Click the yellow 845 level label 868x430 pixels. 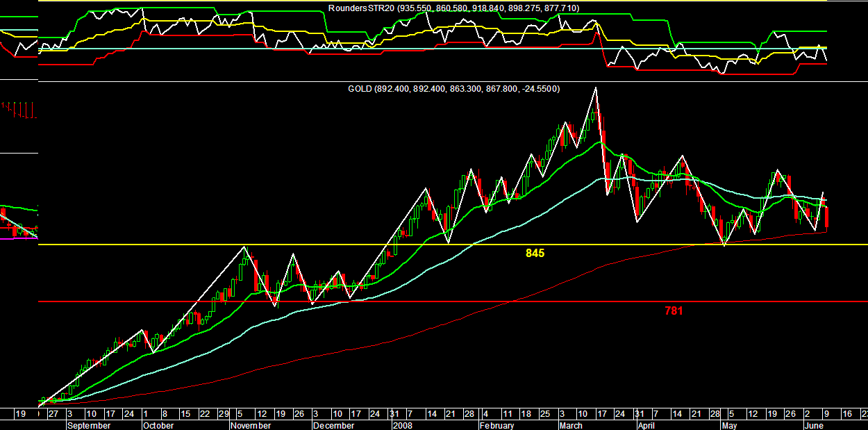click(535, 254)
